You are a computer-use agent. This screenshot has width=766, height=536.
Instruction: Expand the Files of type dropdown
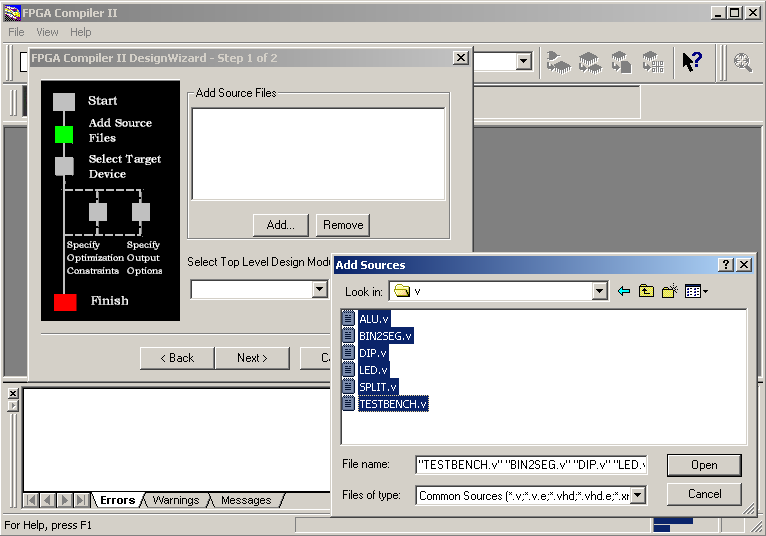[638, 495]
